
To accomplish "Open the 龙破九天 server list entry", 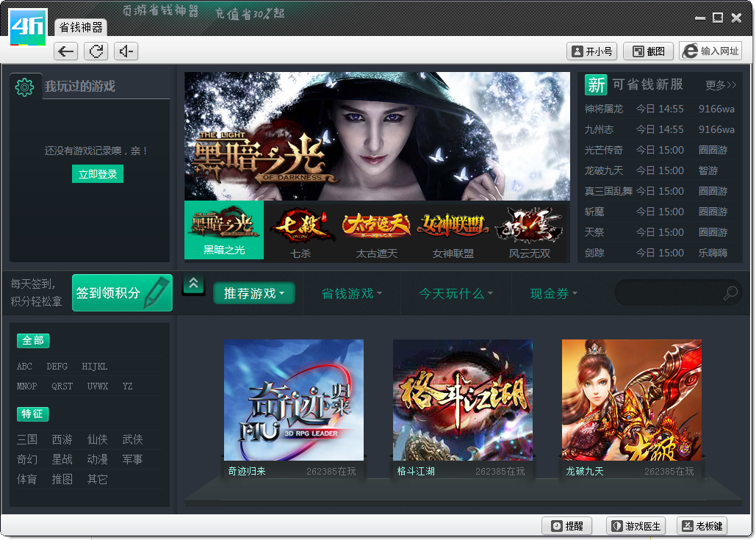I will coord(660,170).
